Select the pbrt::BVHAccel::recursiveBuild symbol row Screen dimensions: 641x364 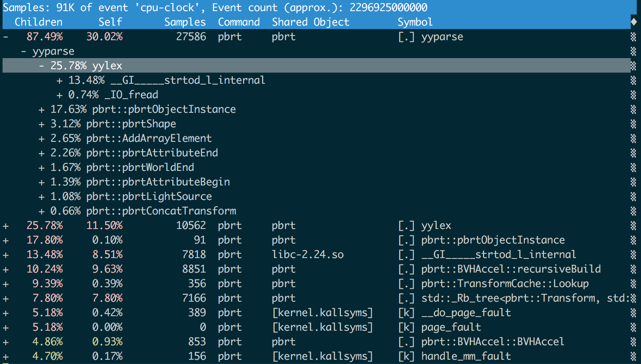pyautogui.click(x=511, y=269)
